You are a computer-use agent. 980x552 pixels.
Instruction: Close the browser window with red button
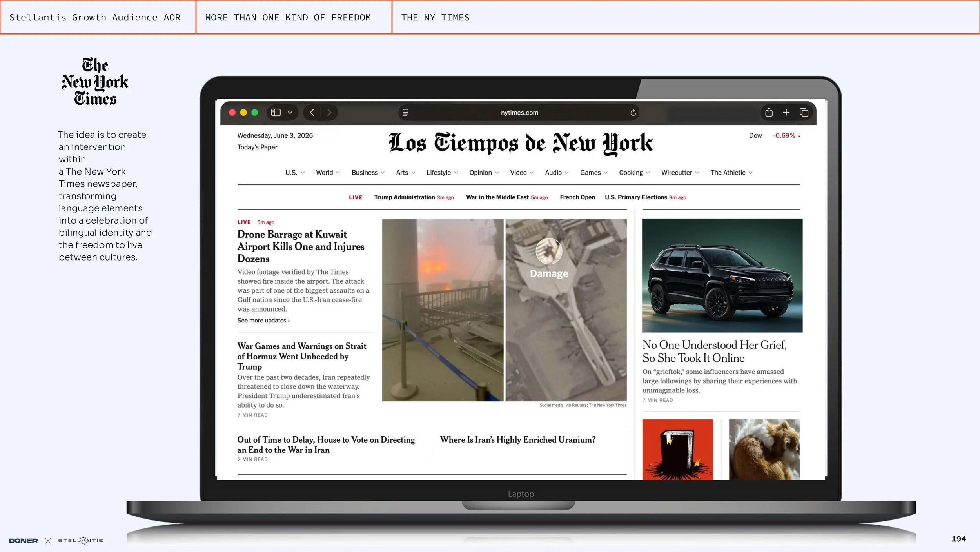(x=232, y=113)
